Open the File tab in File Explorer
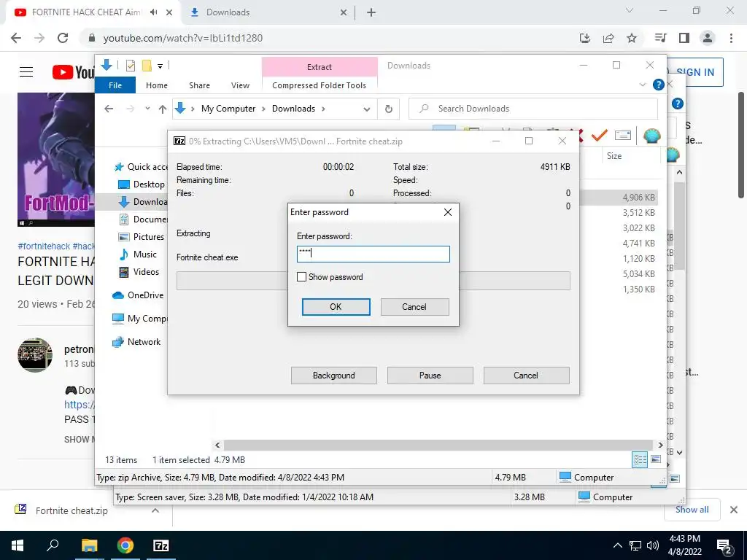 tap(115, 85)
